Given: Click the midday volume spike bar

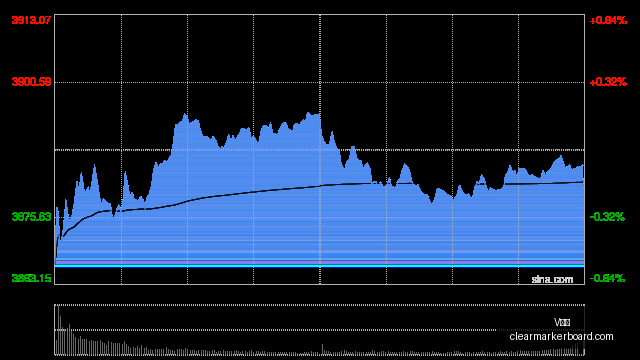Looking at the screenshot, I should (x=322, y=349).
